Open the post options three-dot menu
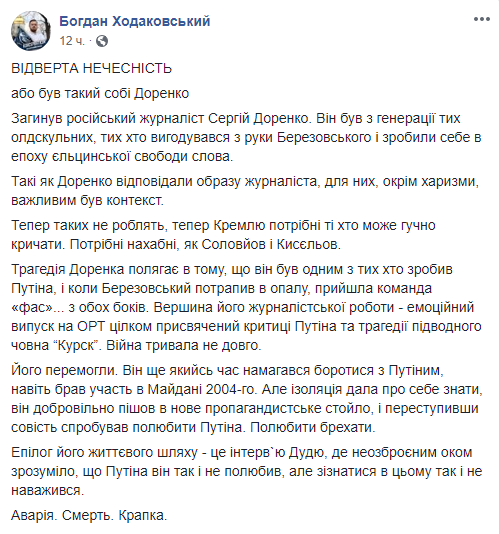This screenshot has width=499, height=534. coord(482,19)
